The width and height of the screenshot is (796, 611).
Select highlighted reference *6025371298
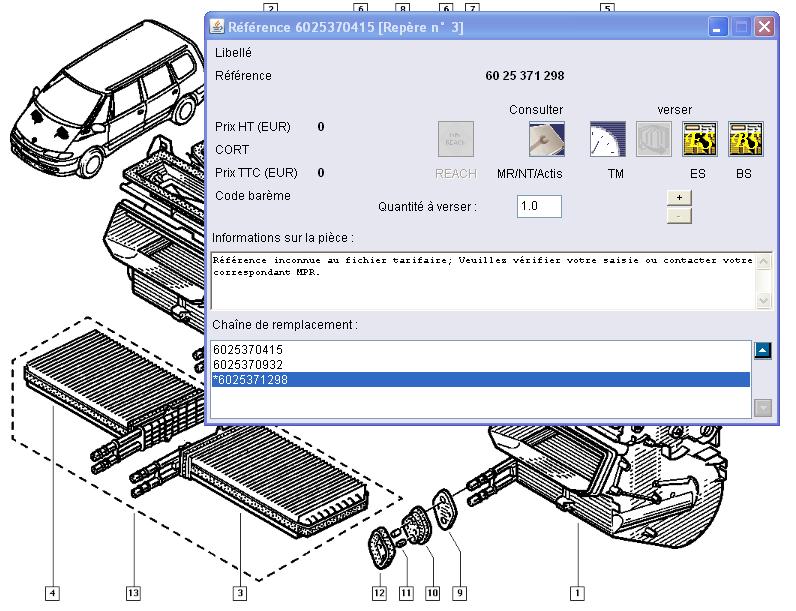coord(250,380)
